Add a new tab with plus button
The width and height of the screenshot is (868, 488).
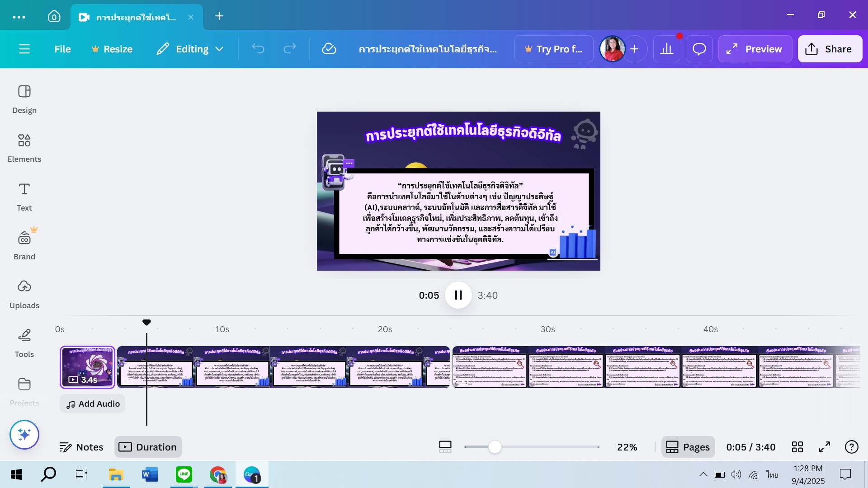pyautogui.click(x=219, y=16)
